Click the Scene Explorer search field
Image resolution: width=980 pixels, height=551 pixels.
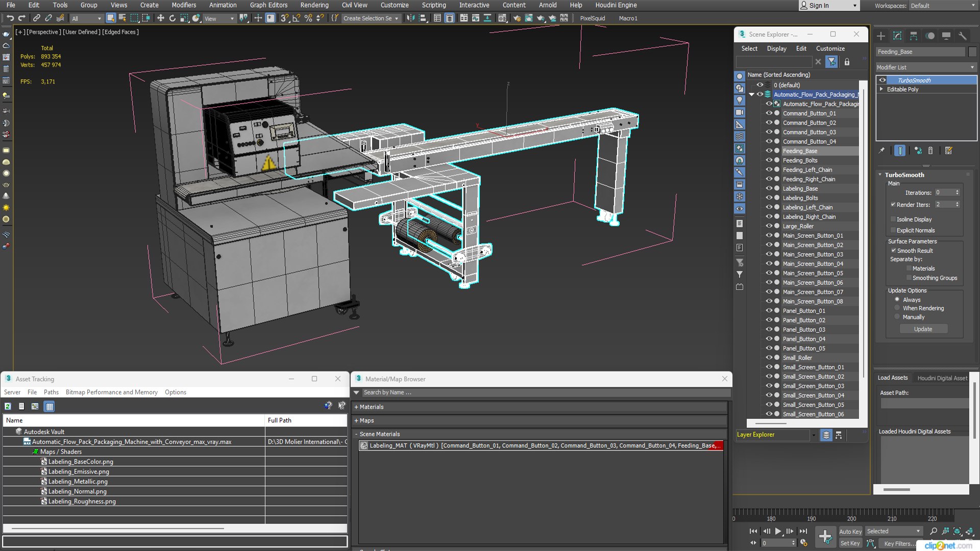pos(773,62)
